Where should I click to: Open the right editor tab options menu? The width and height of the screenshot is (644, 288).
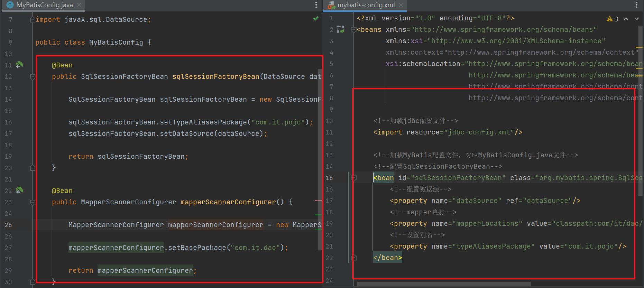637,5
